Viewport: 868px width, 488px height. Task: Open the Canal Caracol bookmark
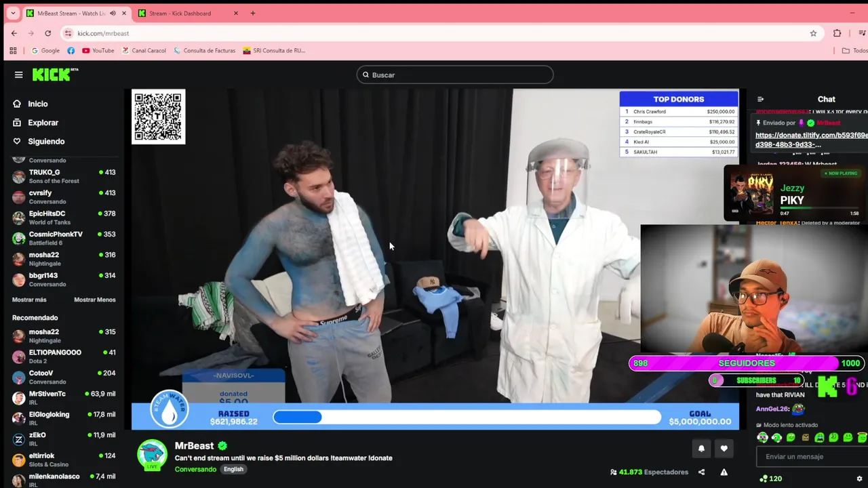tap(144, 50)
